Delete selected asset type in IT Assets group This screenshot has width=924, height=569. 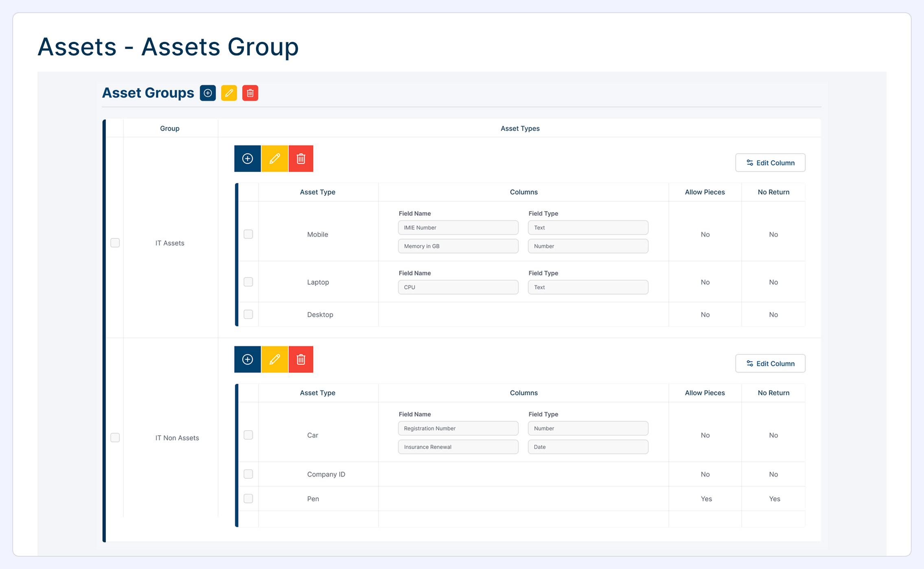pyautogui.click(x=301, y=159)
